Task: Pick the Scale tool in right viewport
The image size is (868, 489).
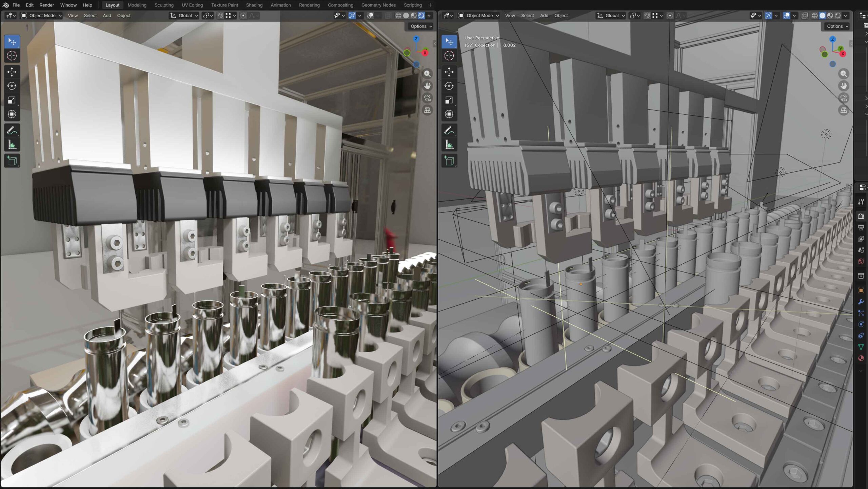Action: 449,100
